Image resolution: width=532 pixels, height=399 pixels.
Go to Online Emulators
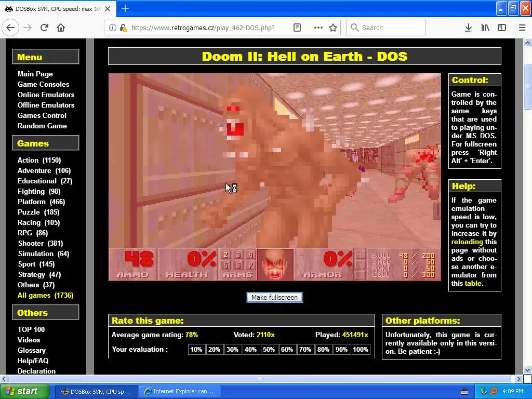(x=46, y=95)
